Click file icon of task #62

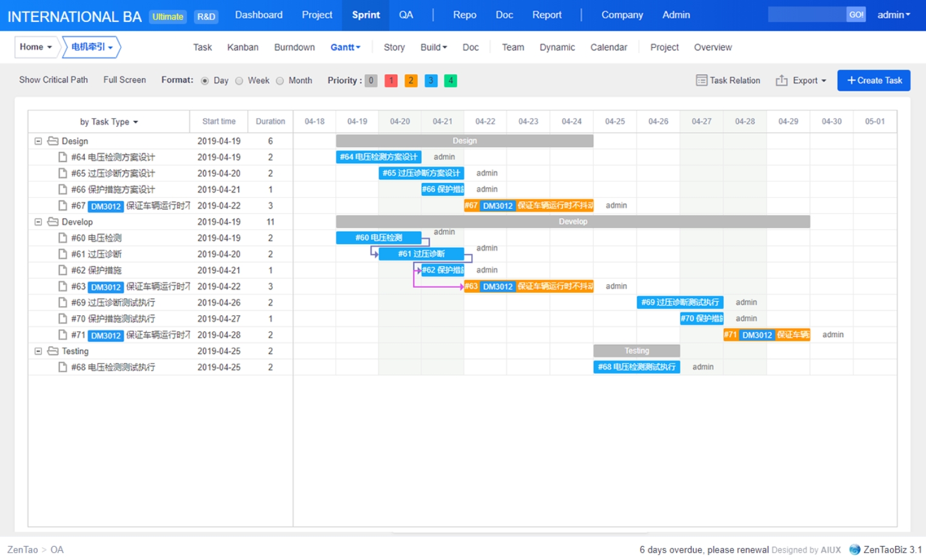point(62,270)
